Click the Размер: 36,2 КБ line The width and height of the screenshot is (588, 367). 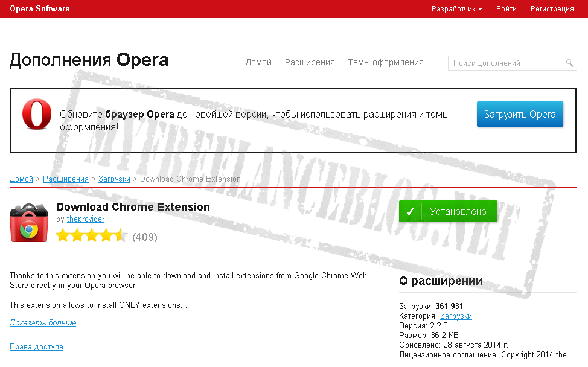click(x=429, y=335)
